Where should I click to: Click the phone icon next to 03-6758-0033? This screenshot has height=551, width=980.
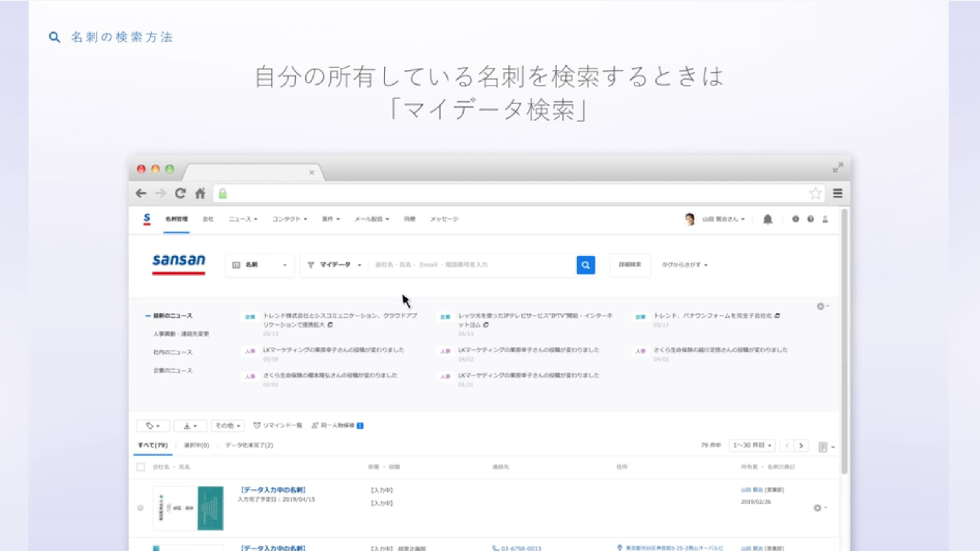point(495,548)
